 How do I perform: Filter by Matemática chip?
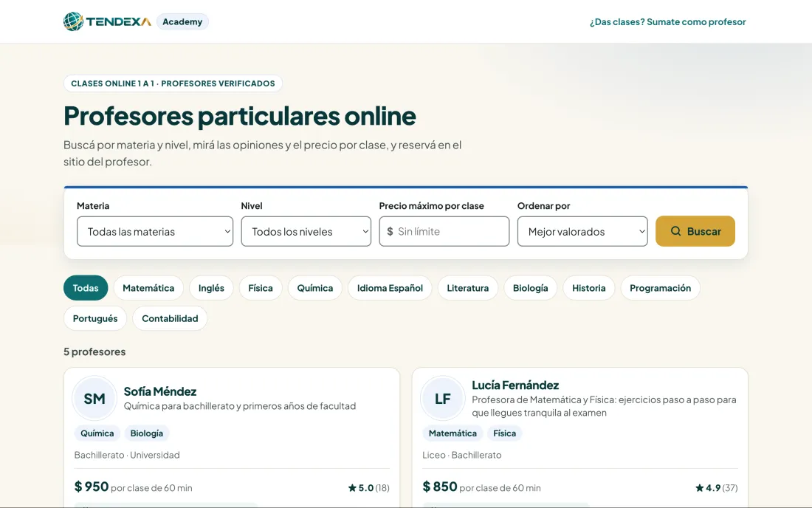(148, 288)
